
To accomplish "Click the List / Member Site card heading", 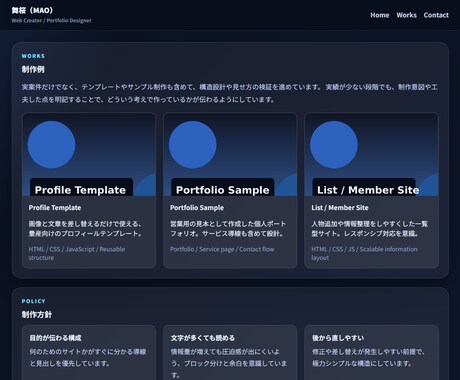I will [340, 208].
